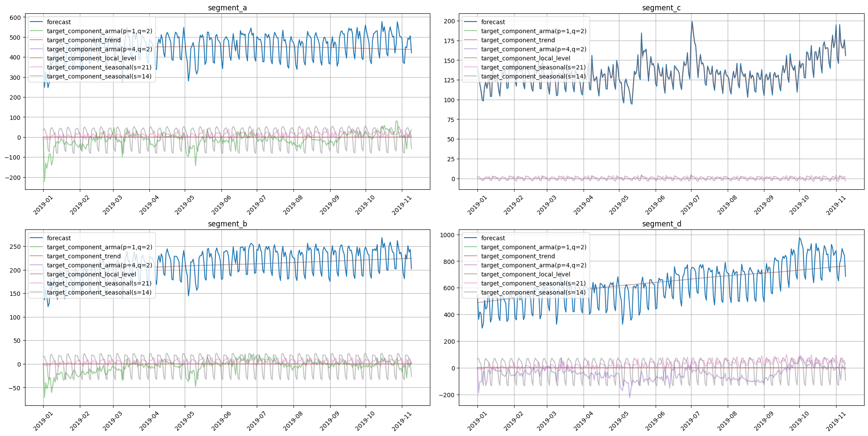The image size is (868, 436).
Task: Click the segment_d chart title
Action: coord(662,224)
